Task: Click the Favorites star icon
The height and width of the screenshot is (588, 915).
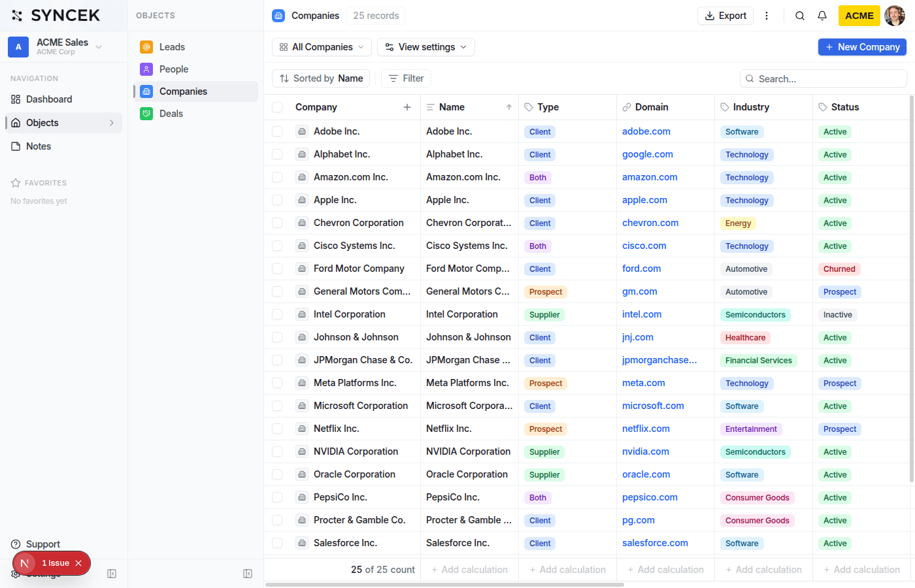Action: (16, 183)
